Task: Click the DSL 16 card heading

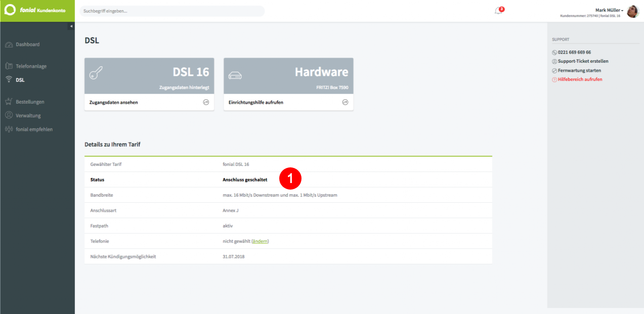Action: pyautogui.click(x=191, y=72)
